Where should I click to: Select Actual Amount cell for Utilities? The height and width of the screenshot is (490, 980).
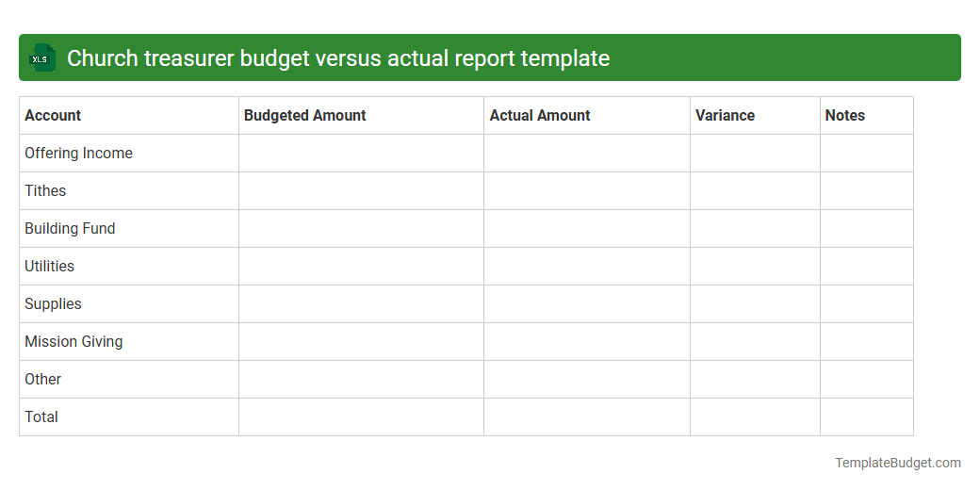coord(587,267)
